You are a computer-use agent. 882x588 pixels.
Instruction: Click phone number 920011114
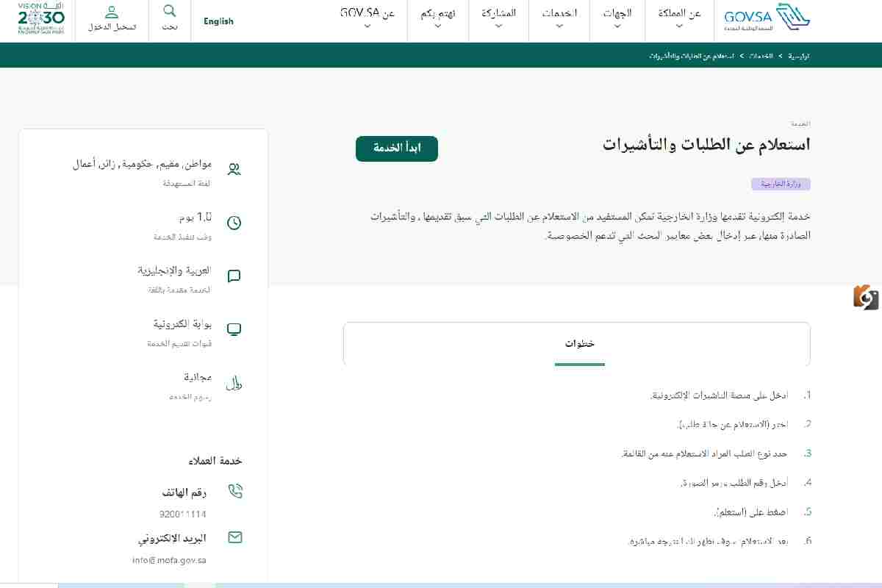click(x=183, y=514)
